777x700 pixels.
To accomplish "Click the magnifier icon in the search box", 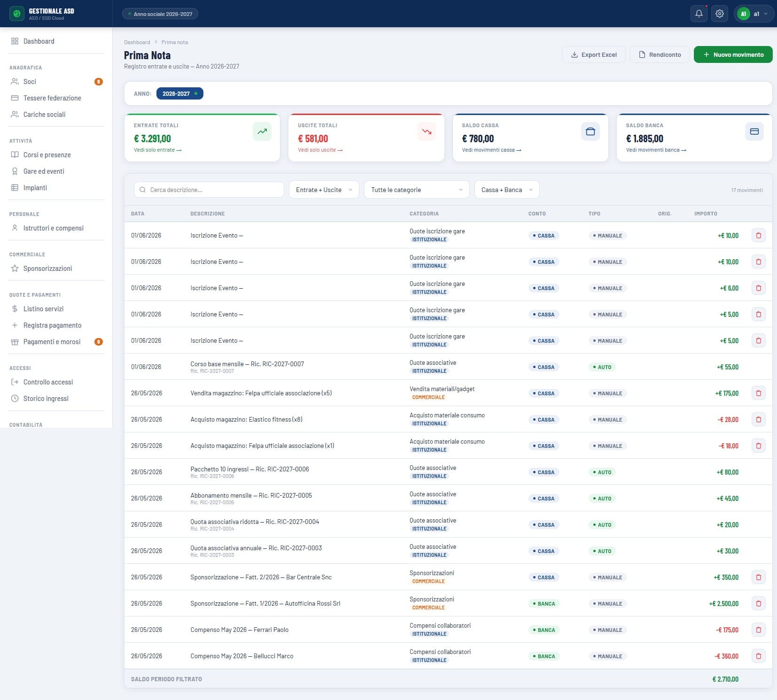I will (142, 190).
